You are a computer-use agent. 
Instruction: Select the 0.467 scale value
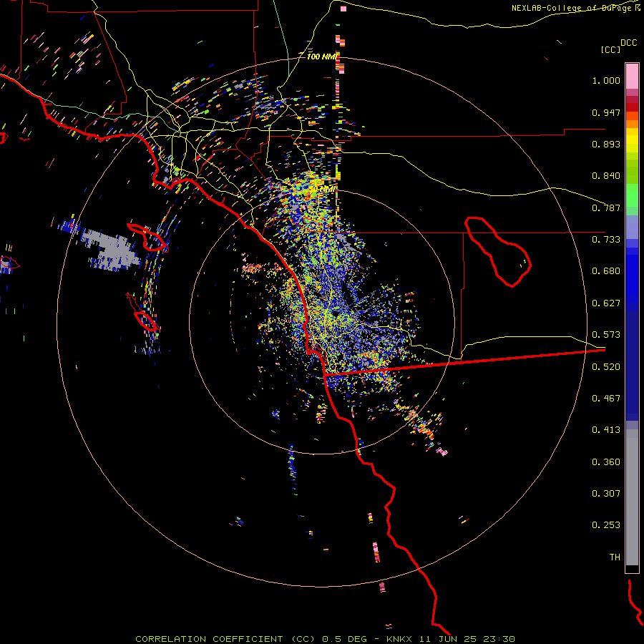606,399
